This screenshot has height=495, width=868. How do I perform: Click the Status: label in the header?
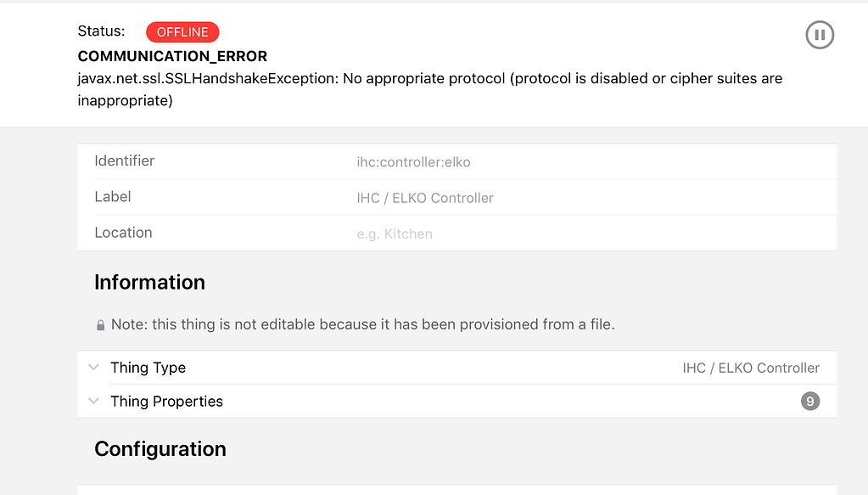click(101, 31)
